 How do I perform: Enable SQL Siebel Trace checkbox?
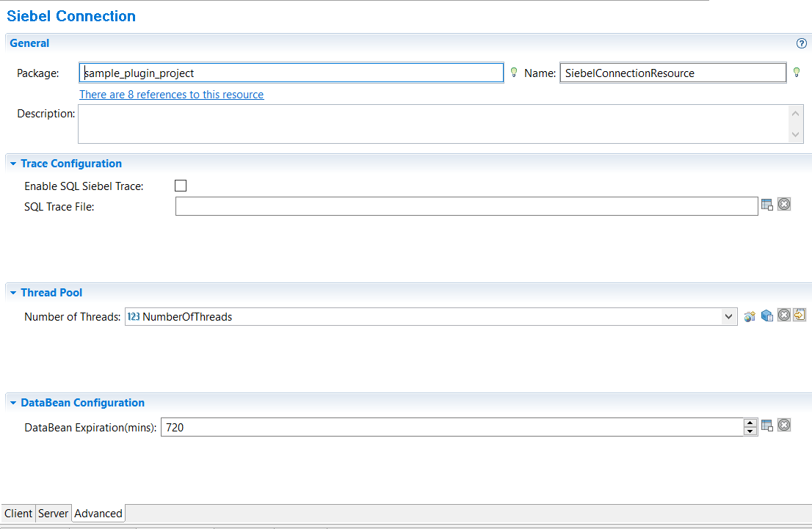click(x=181, y=186)
